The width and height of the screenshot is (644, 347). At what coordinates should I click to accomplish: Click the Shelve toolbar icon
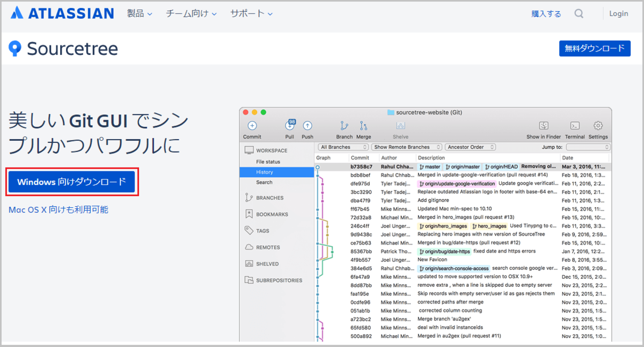click(400, 126)
